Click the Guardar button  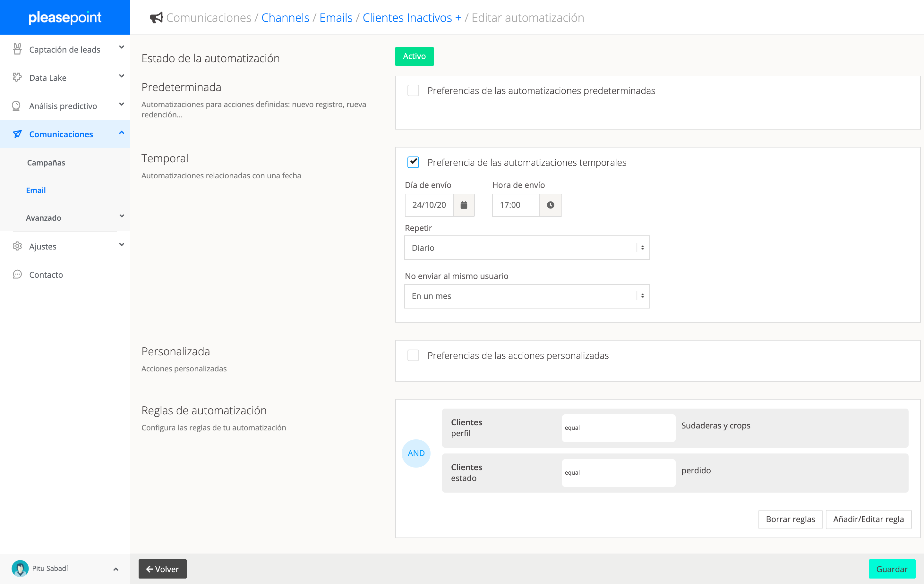coord(891,569)
